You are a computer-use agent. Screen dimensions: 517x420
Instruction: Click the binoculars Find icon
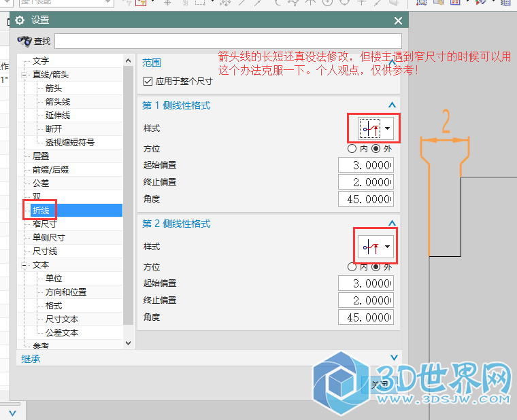(24, 41)
